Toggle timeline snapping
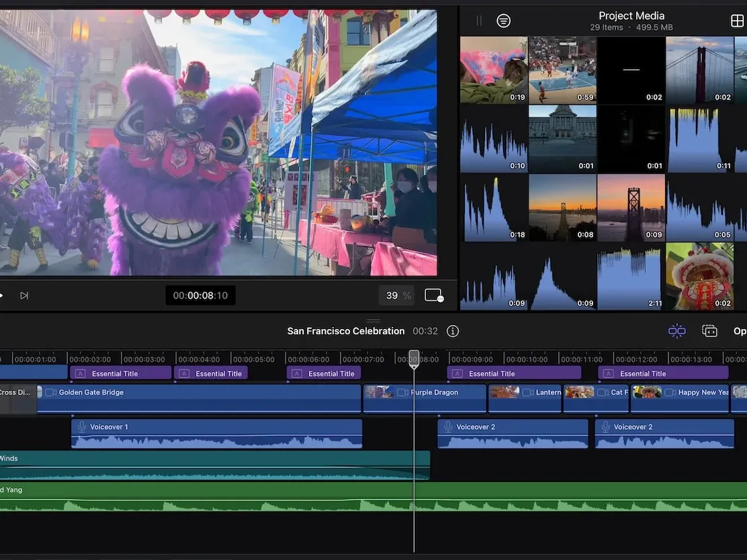The image size is (747, 560). coord(676,331)
